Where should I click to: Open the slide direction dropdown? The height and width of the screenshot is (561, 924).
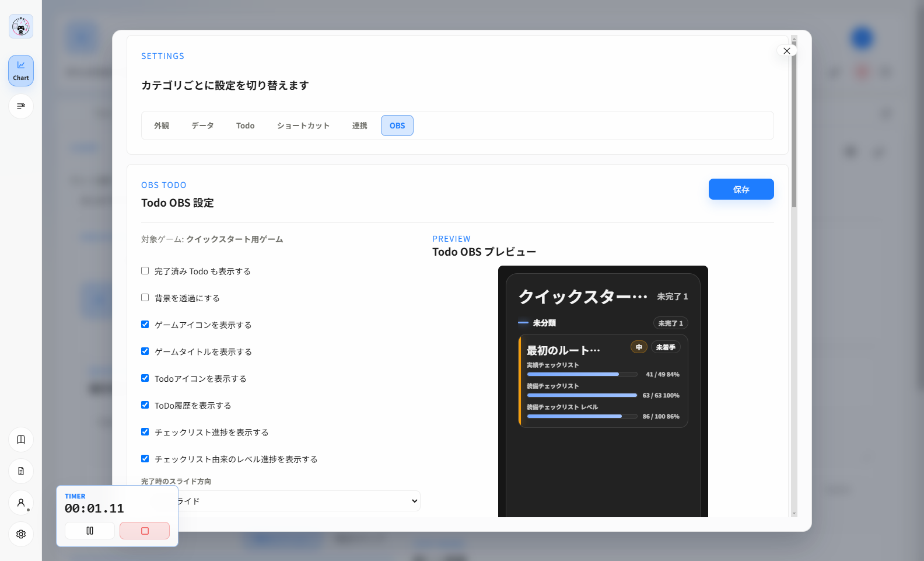(281, 501)
